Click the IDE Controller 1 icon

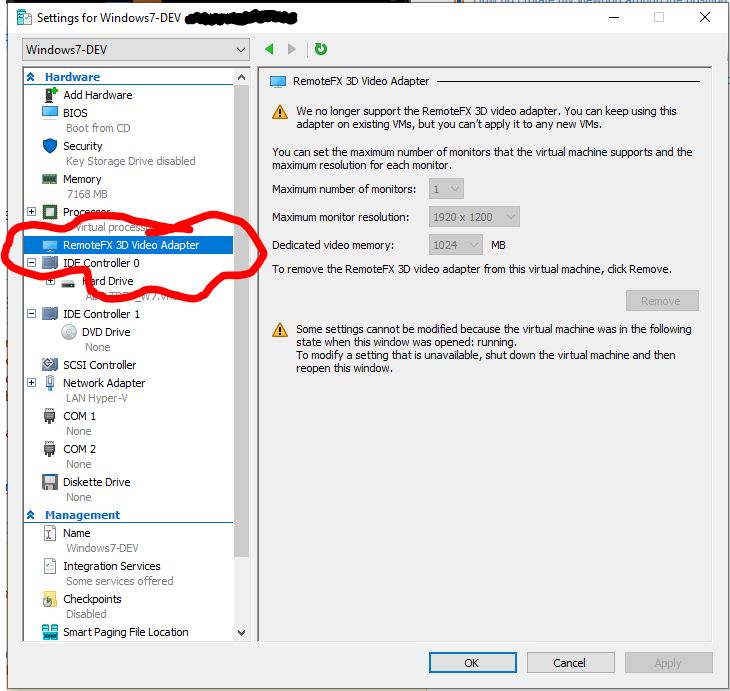pos(50,314)
